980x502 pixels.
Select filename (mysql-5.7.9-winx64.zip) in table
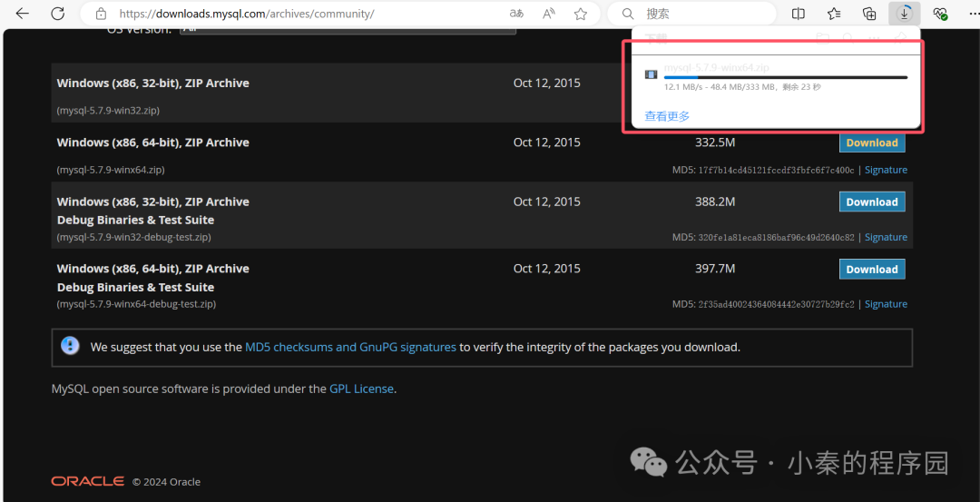point(111,170)
